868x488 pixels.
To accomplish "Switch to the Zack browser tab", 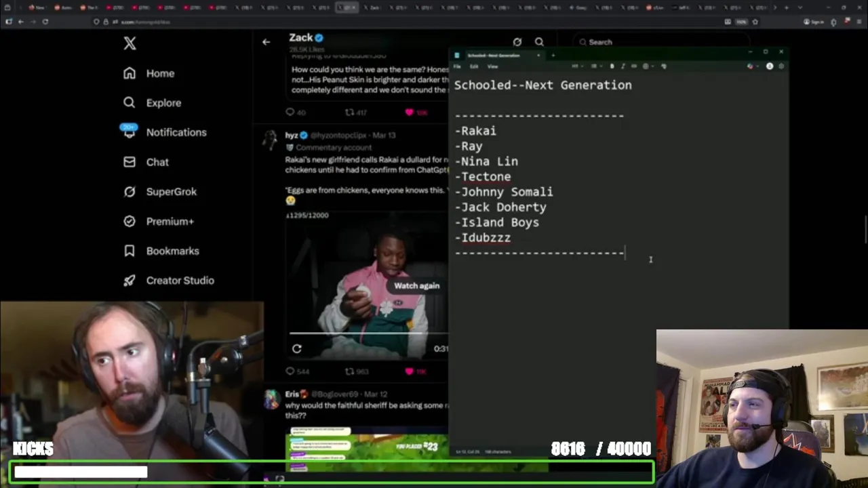I will coord(373,7).
